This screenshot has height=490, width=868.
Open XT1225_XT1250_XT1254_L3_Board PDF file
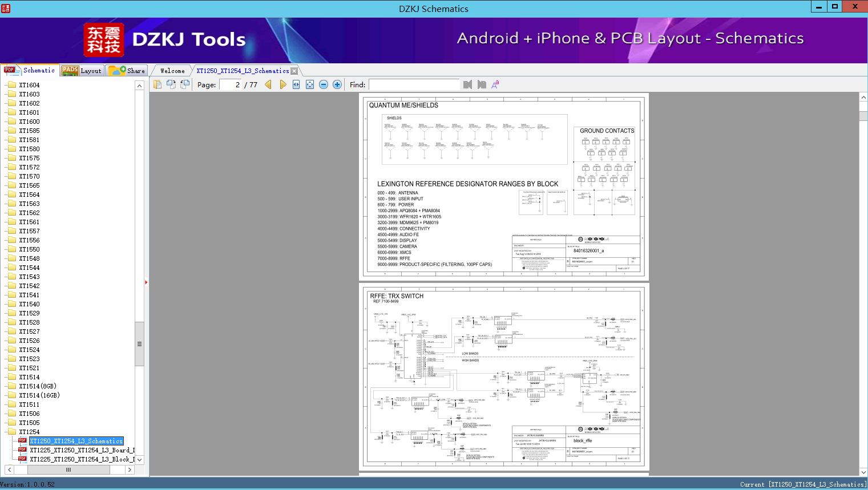(x=82, y=450)
